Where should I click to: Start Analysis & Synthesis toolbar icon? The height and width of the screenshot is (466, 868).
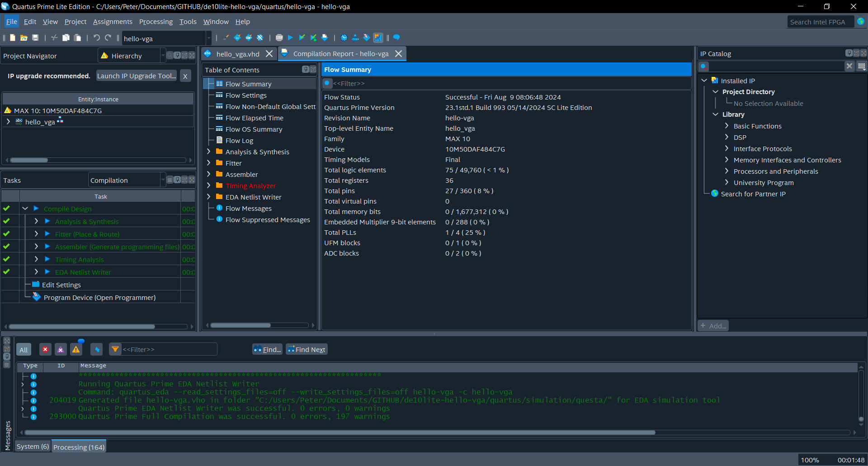click(313, 38)
